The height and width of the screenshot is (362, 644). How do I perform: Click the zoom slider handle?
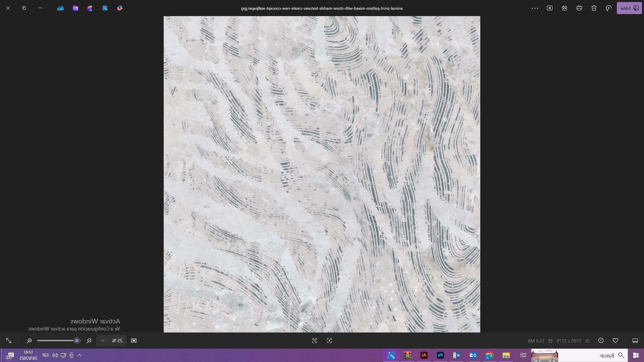tap(77, 341)
